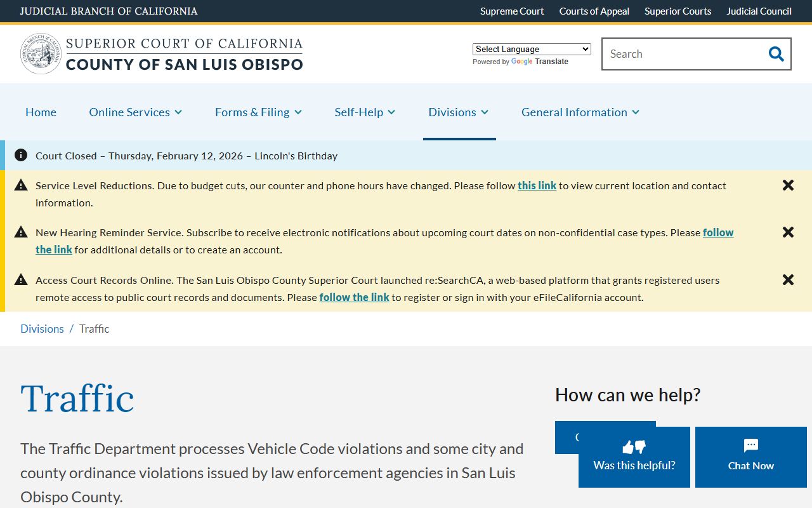This screenshot has width=812, height=508.
Task: Expand the Forms & Filing menu
Action: (258, 112)
